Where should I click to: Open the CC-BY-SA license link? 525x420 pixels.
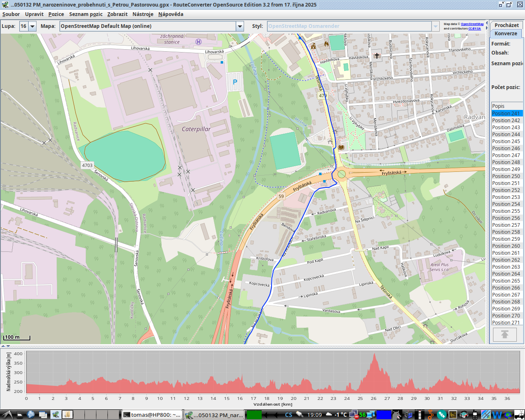pos(475,29)
